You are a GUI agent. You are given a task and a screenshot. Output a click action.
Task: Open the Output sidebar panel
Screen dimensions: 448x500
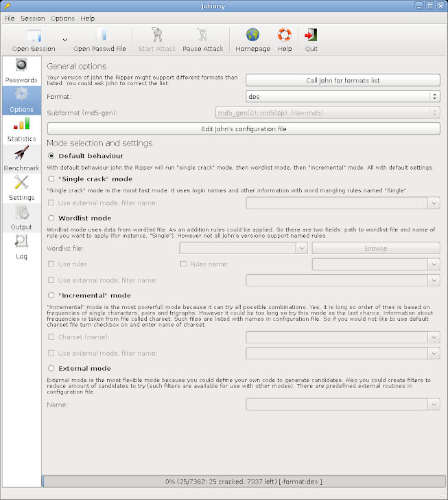[22, 218]
